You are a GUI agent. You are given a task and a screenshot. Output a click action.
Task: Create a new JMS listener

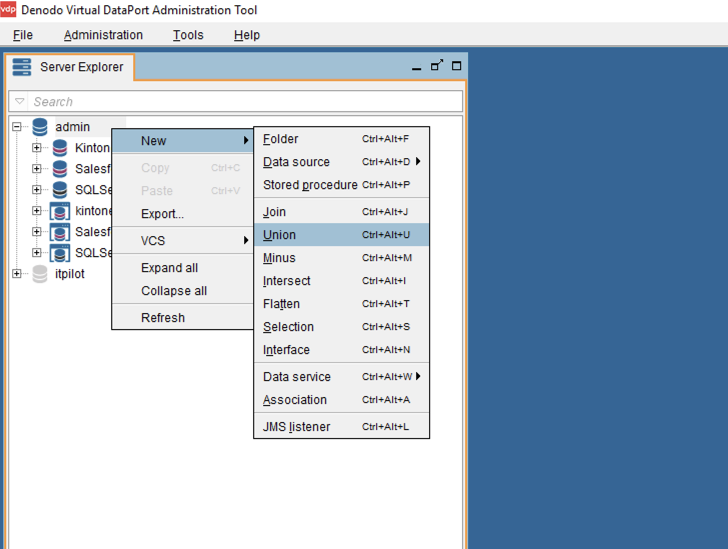[341, 427]
